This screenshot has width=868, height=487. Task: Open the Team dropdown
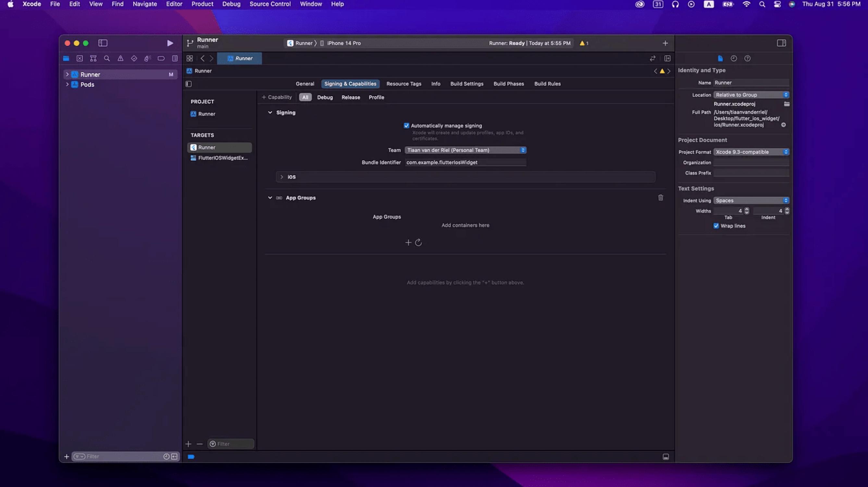point(465,150)
